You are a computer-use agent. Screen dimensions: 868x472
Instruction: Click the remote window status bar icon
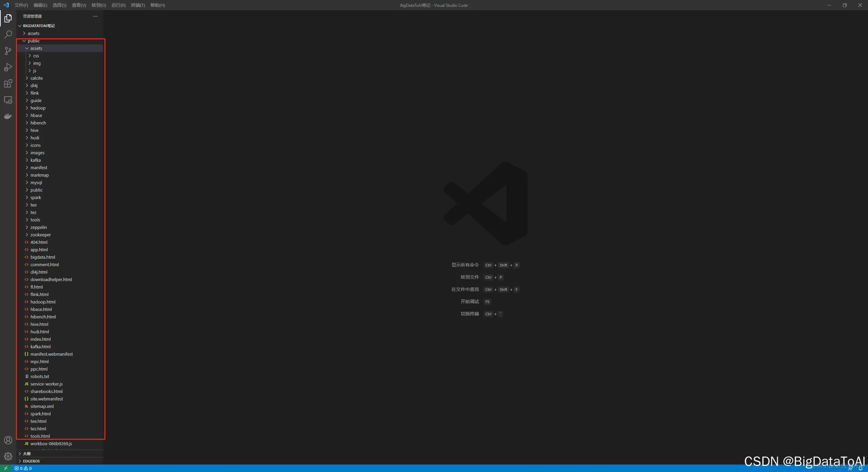[x=5, y=468]
